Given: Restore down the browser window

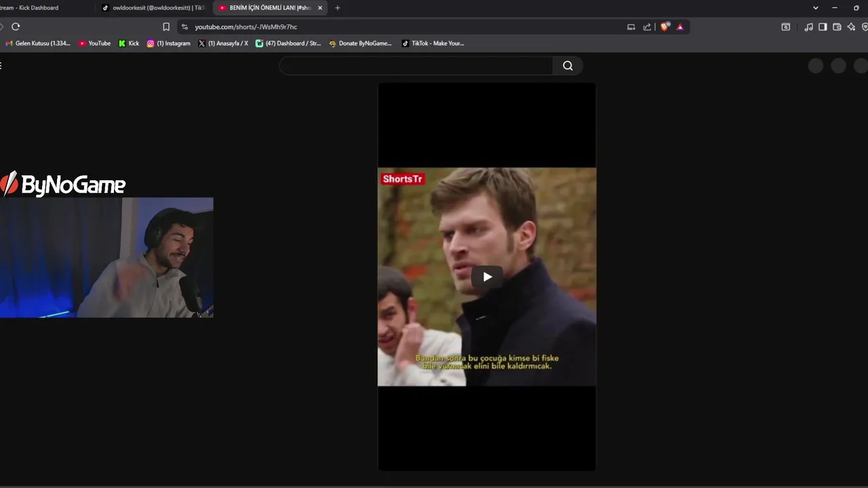Looking at the screenshot, I should click(x=856, y=7).
